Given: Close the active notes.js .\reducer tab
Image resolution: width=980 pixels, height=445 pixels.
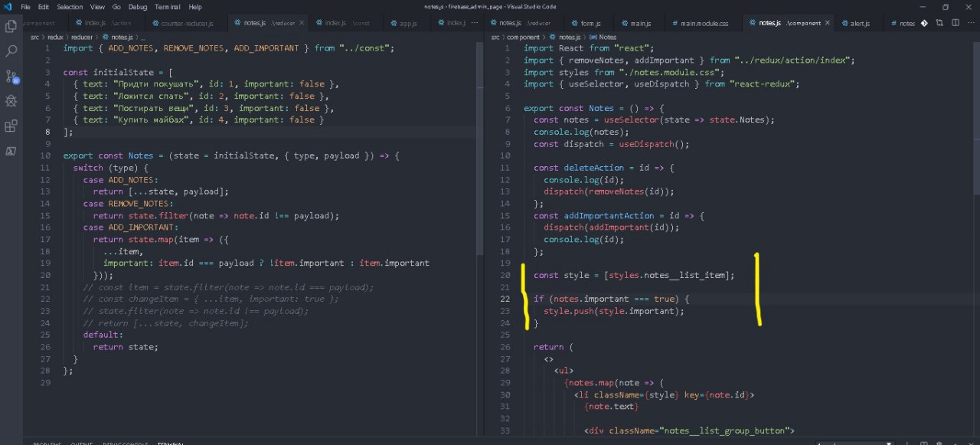Looking at the screenshot, I should (x=303, y=23).
